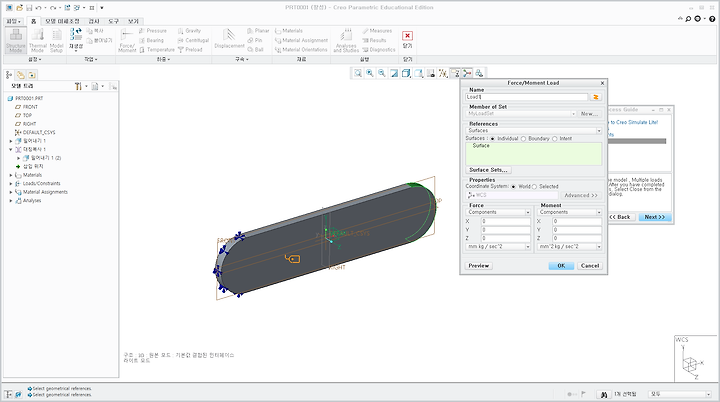The width and height of the screenshot is (720, 402).
Task: Open the Force Components dropdown
Action: [498, 212]
